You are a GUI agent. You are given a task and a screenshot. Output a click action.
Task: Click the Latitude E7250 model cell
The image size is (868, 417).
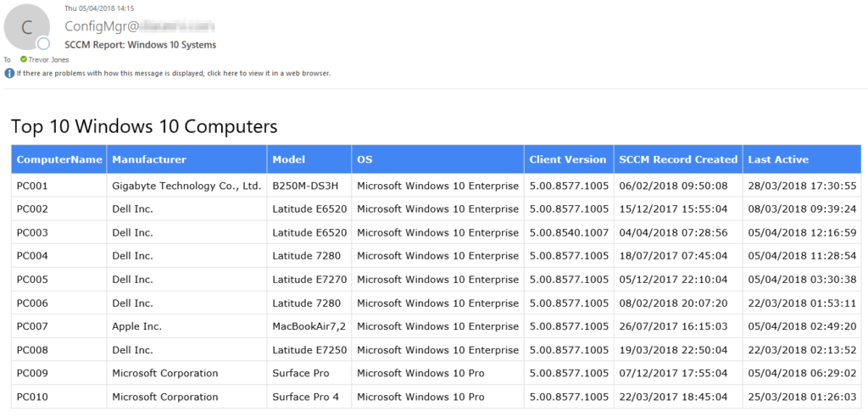[x=309, y=350]
